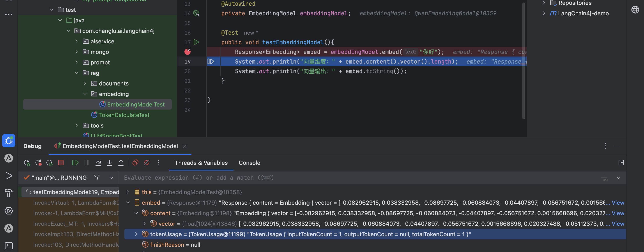Expand the tokenUsage variable node
644x252 pixels.
coord(136,234)
